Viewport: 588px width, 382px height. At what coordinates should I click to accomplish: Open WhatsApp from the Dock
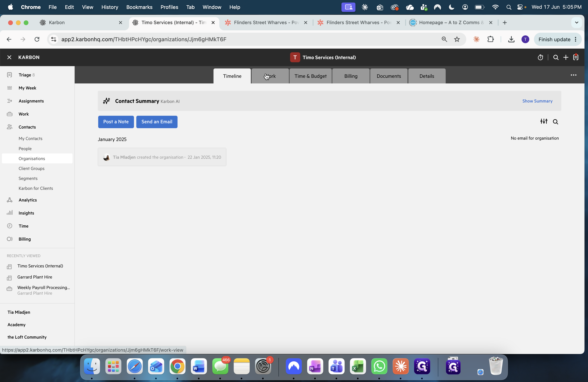tap(379, 366)
